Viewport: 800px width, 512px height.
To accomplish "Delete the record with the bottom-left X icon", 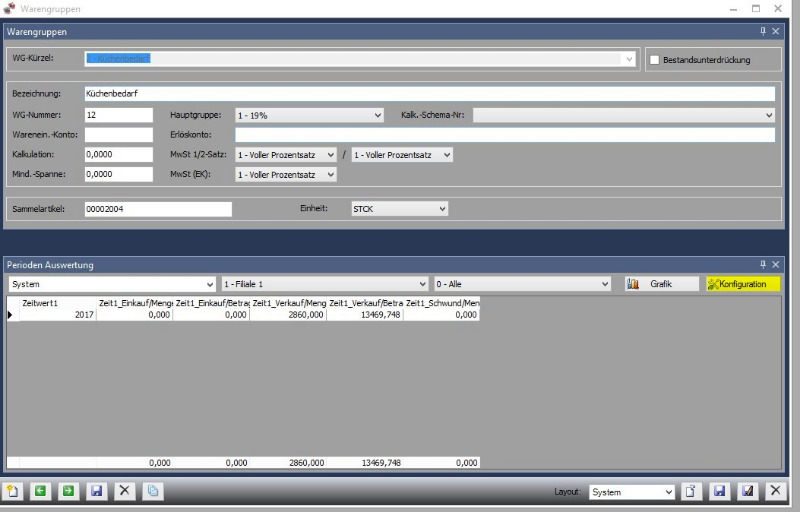I will (x=124, y=491).
